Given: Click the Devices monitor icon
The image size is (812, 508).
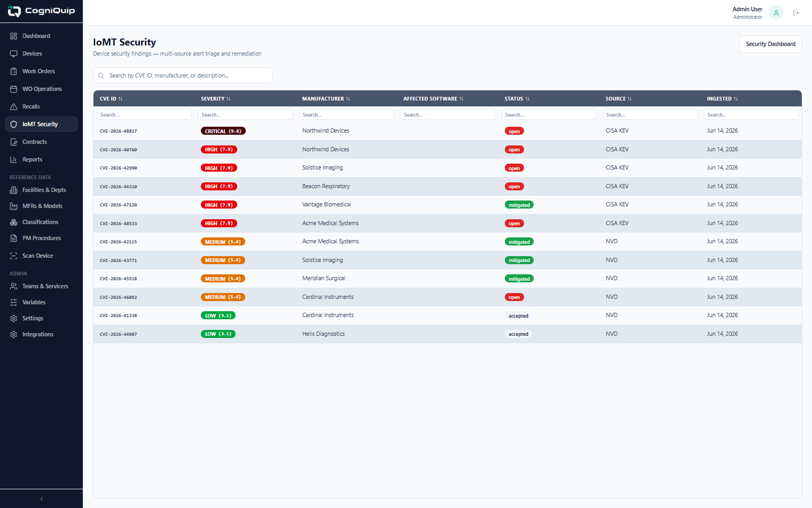Looking at the screenshot, I should point(14,53).
